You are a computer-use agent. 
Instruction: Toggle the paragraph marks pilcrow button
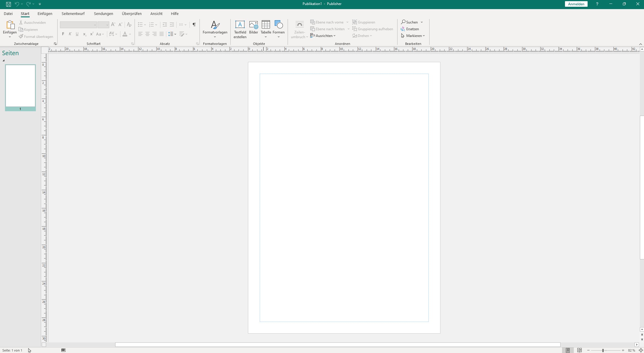194,25
